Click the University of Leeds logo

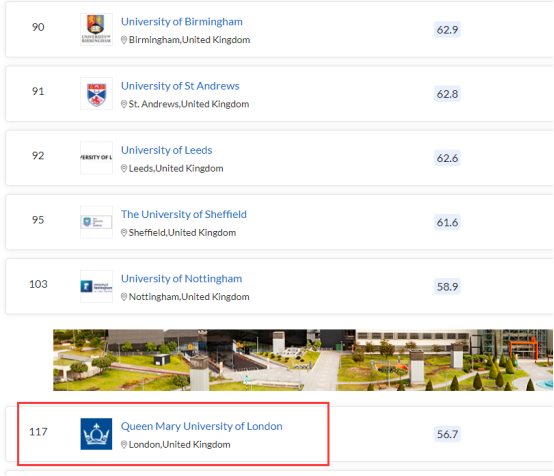(x=96, y=158)
